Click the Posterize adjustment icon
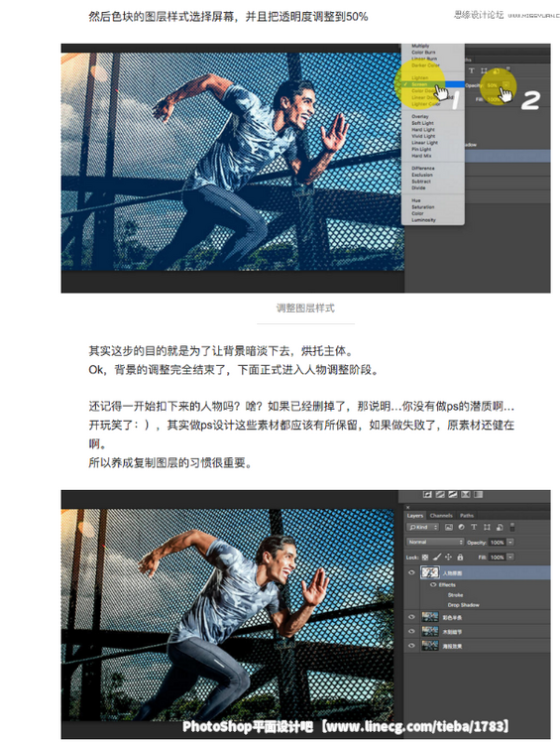The height and width of the screenshot is (744, 560). pyautogui.click(x=440, y=494)
